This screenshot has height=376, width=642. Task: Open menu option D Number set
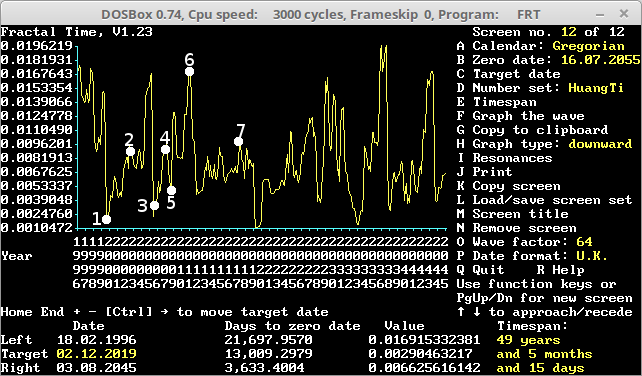540,88
